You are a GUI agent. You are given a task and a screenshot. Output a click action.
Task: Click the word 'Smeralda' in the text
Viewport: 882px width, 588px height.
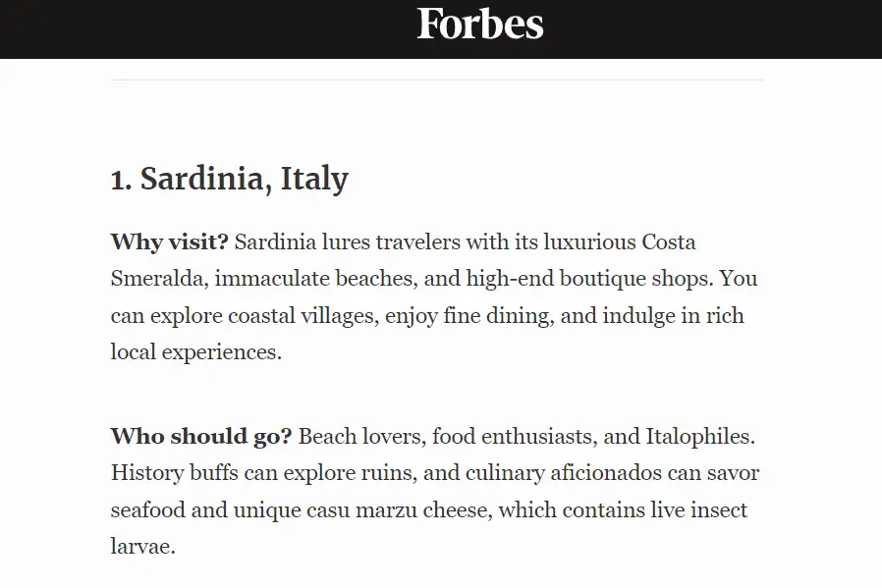[x=156, y=278]
